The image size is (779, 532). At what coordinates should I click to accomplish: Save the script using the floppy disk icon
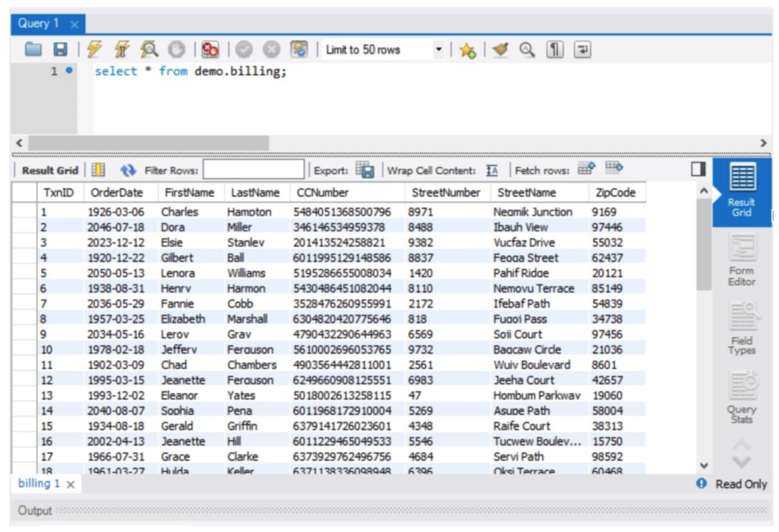coord(60,50)
